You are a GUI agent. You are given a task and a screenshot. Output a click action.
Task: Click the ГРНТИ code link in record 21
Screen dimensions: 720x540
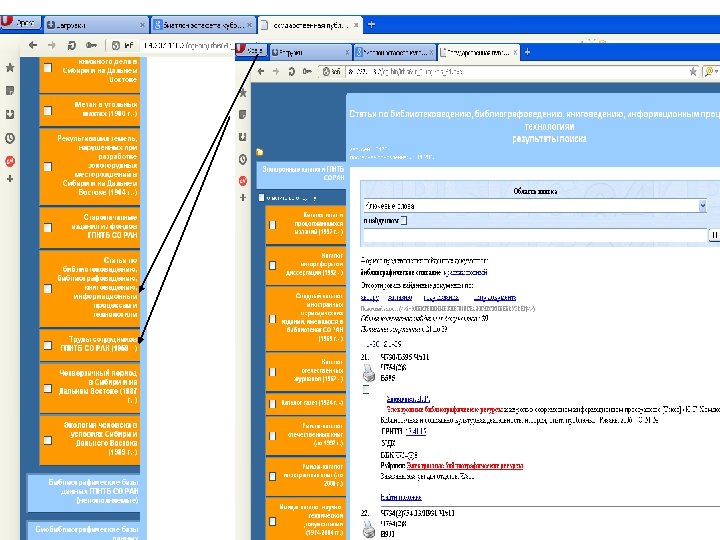[x=416, y=431]
